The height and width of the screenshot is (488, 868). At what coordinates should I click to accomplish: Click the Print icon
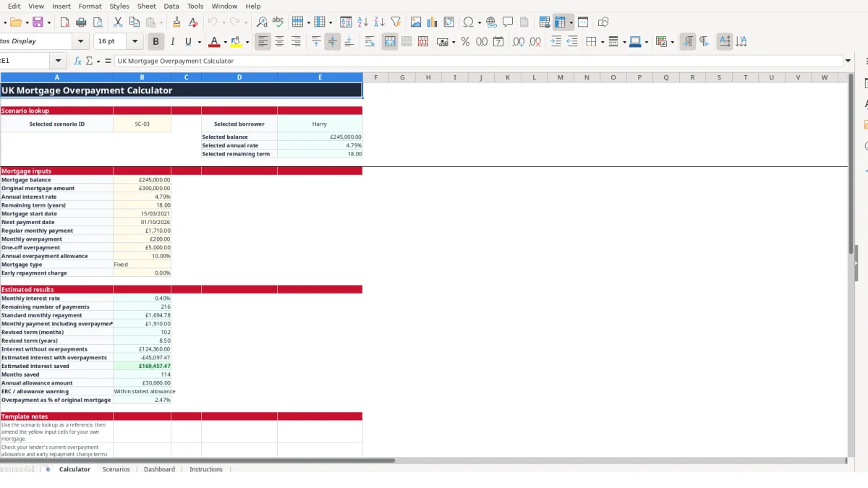coord(81,22)
